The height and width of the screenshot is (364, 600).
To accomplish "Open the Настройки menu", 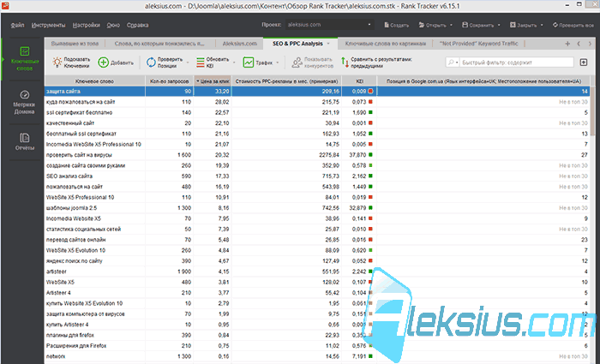I will [x=86, y=25].
